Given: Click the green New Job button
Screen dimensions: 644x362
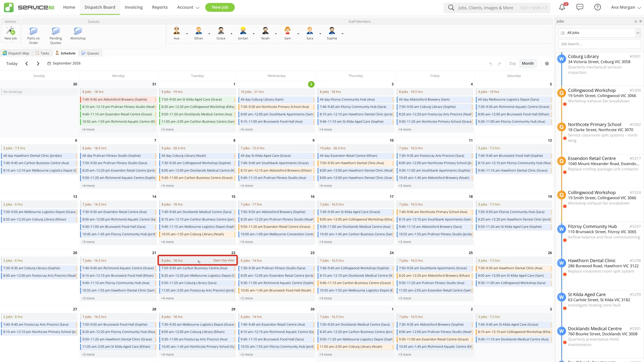Looking at the screenshot, I should tap(220, 7).
